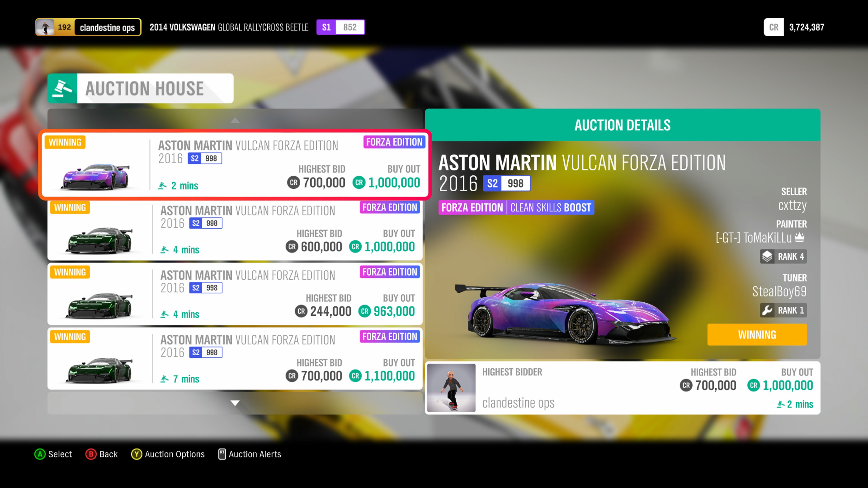Click the painter Rank 4 layers icon
868x488 pixels.
[767, 257]
